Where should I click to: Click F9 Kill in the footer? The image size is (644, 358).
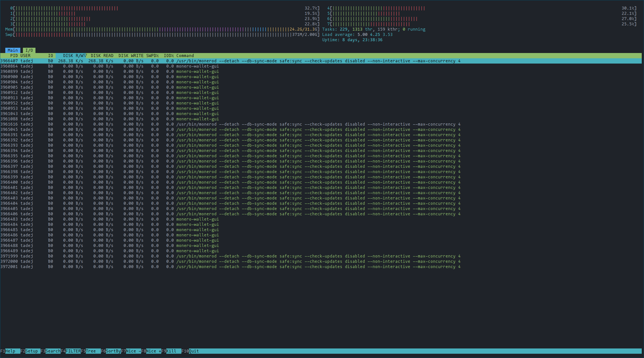point(171,351)
